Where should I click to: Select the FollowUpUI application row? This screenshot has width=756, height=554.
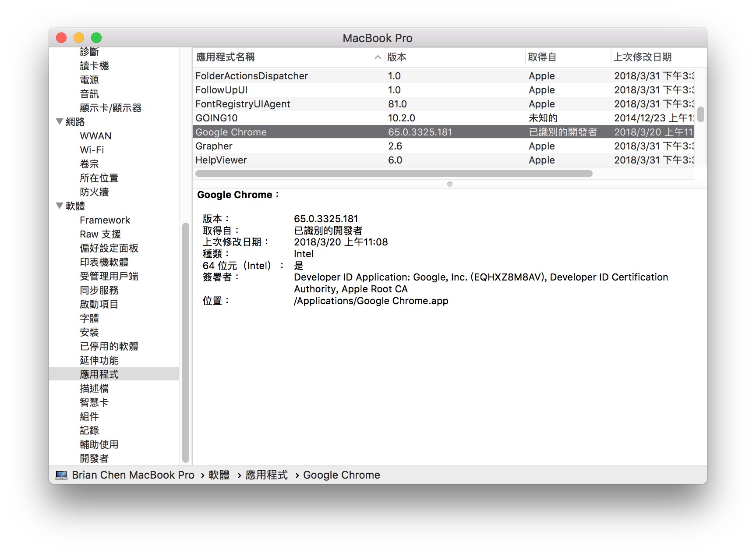[443, 90]
